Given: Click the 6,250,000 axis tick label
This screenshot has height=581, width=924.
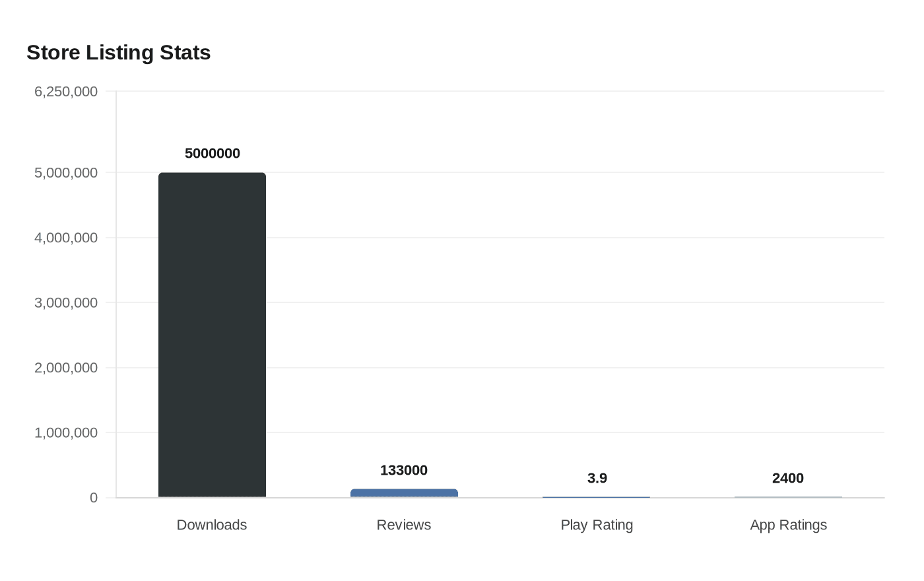Looking at the screenshot, I should [64, 91].
